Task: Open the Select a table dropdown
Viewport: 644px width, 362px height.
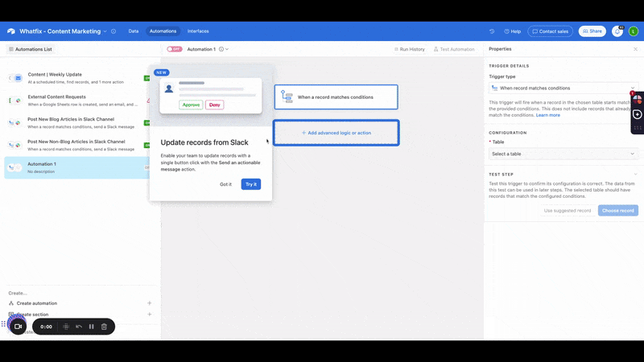Action: 563,154
